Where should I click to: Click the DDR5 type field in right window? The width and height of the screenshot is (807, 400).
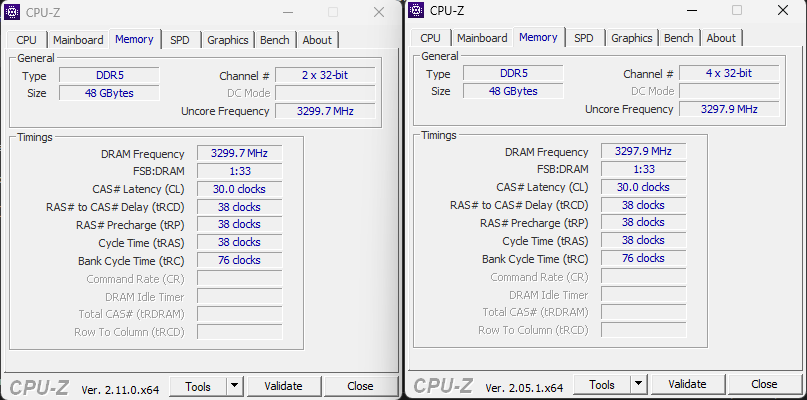pyautogui.click(x=514, y=73)
